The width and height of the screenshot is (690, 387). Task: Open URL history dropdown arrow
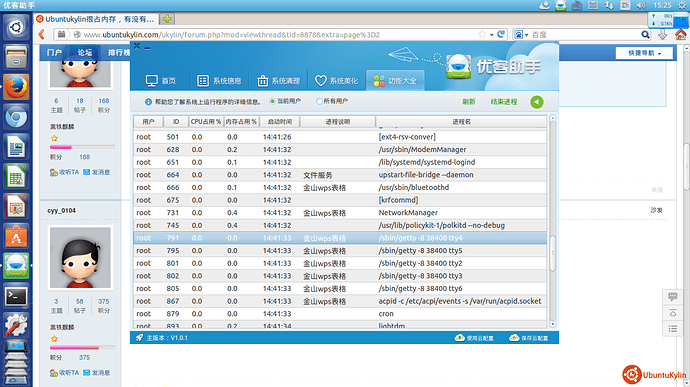pos(492,35)
